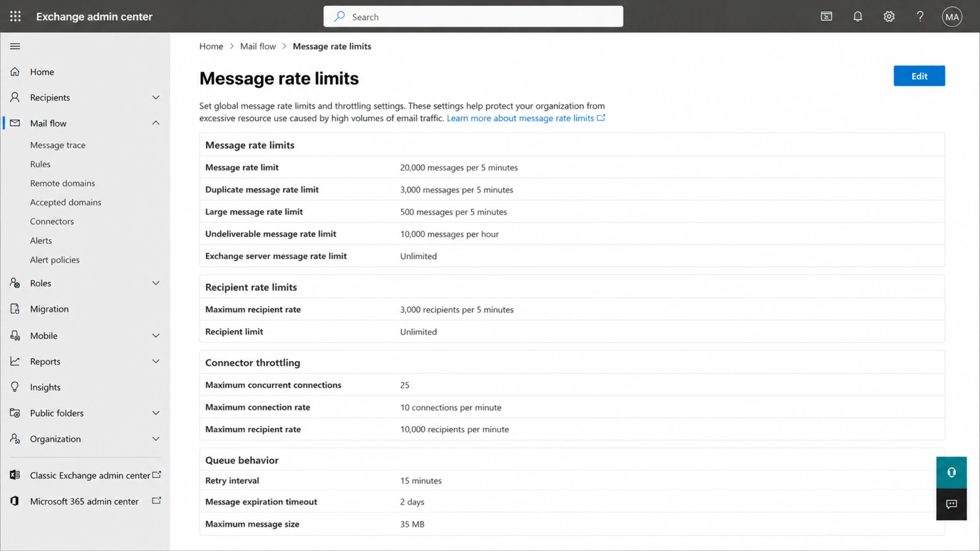Open the app launcher waffle icon
Viewport: 980px width, 551px height.
[15, 16]
